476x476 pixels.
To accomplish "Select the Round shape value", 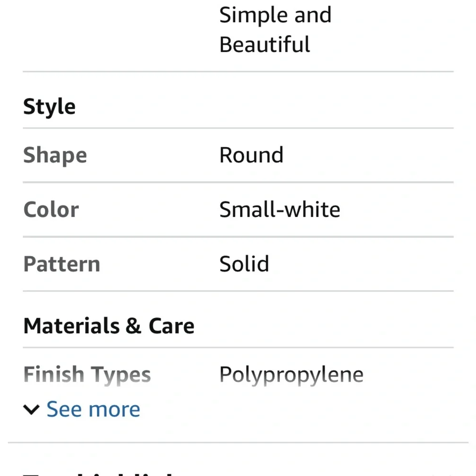I will 251,155.
